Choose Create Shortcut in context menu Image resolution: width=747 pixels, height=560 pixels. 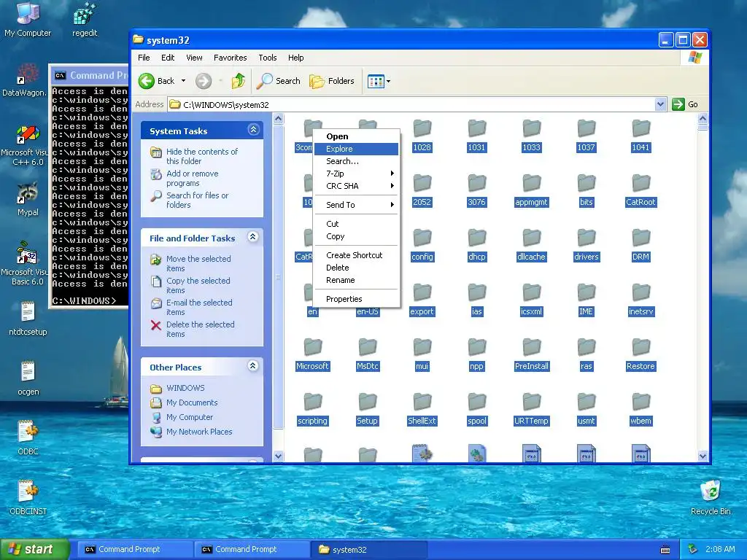(x=356, y=255)
